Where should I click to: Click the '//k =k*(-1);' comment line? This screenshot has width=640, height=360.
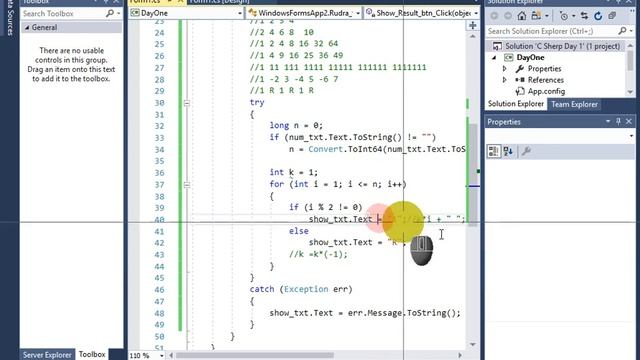pos(318,254)
